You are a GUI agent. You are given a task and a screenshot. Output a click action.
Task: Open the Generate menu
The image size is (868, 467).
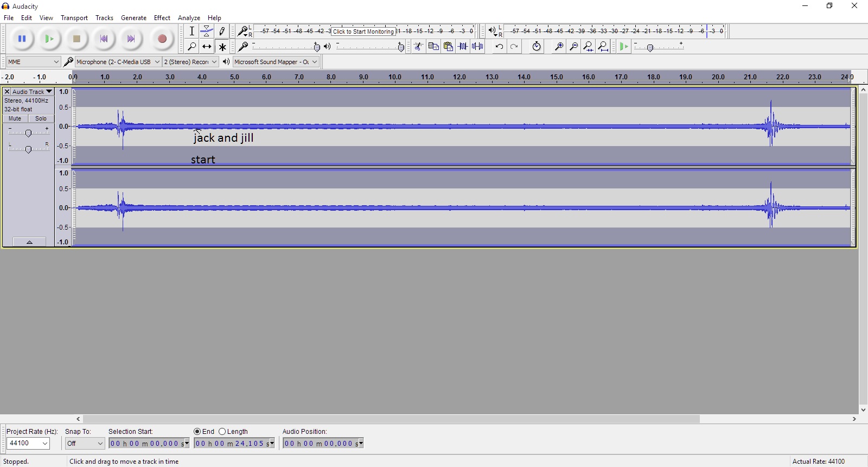tap(133, 18)
